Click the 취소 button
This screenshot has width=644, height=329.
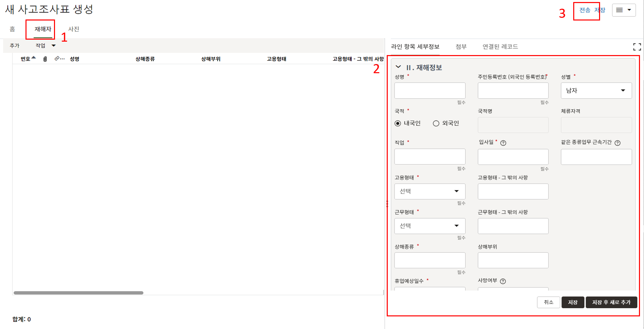click(x=548, y=302)
